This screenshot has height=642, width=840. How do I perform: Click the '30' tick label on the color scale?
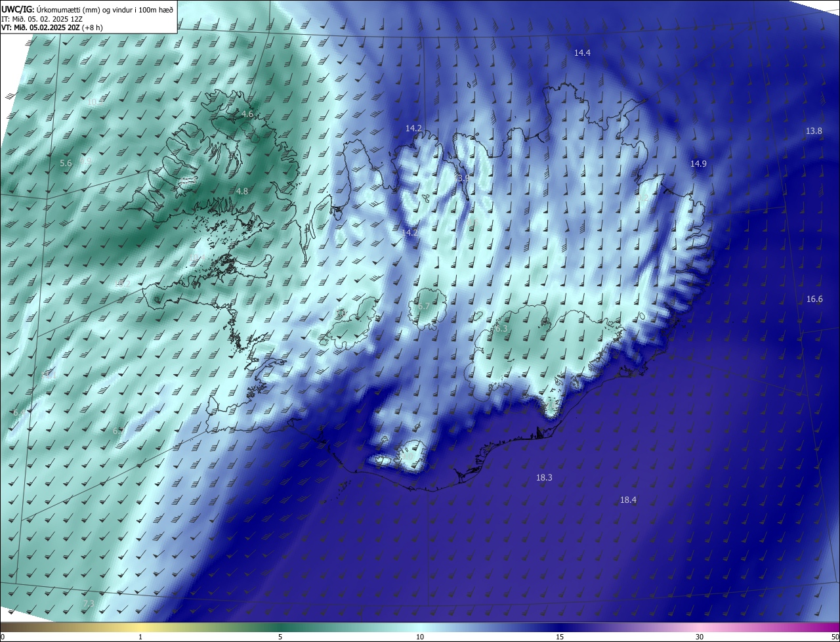click(700, 637)
